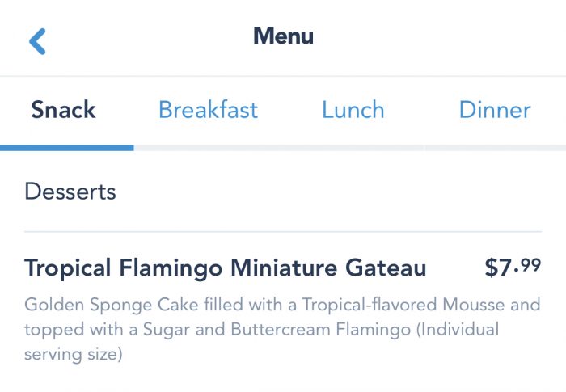
Task: Click the gray bar beneath Breakfast
Action: pos(208,148)
